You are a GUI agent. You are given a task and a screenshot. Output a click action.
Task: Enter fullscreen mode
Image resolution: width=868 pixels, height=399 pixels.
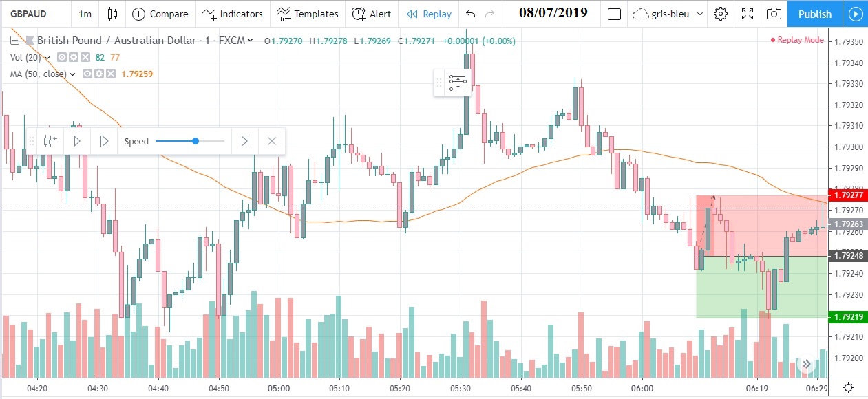click(748, 14)
